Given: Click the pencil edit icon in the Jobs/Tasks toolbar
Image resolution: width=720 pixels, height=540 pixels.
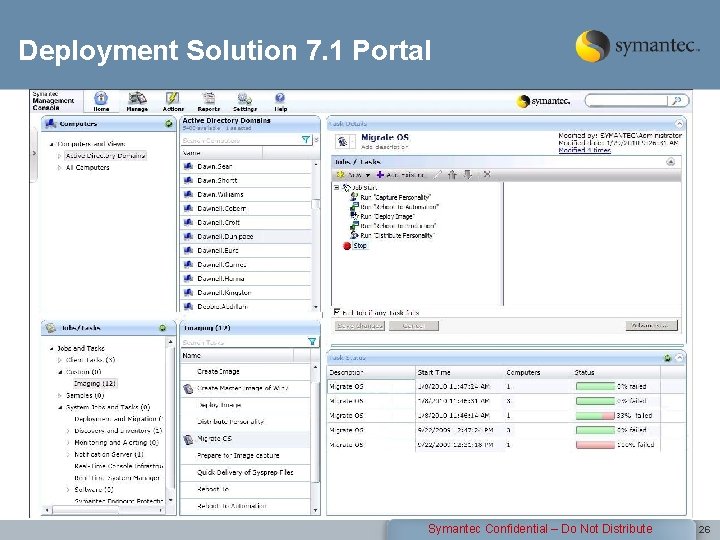Looking at the screenshot, I should tap(438, 174).
